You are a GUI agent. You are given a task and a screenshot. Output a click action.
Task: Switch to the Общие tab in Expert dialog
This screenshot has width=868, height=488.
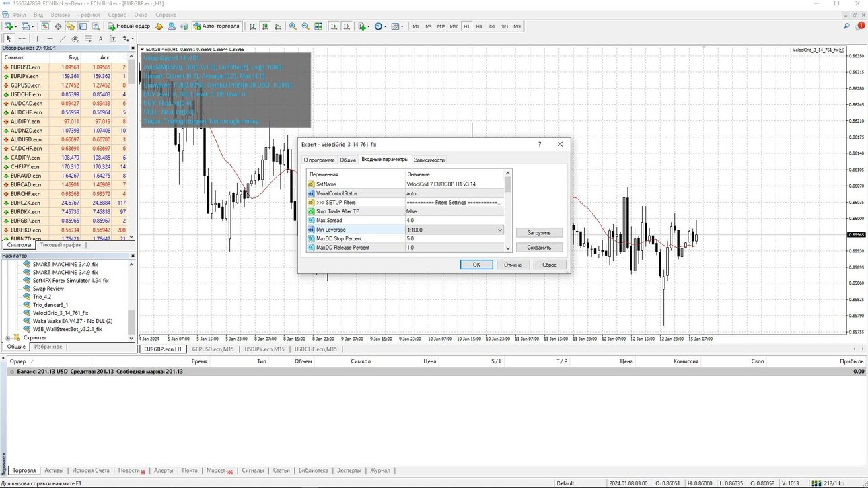(348, 160)
